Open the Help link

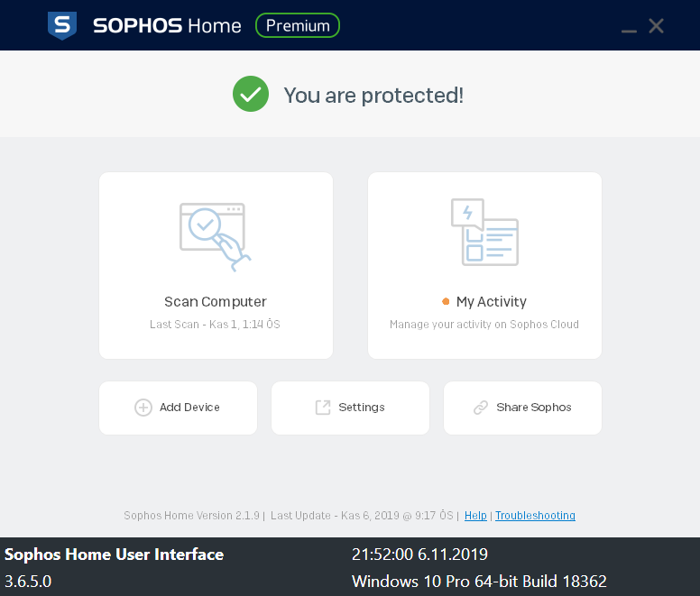pyautogui.click(x=475, y=515)
